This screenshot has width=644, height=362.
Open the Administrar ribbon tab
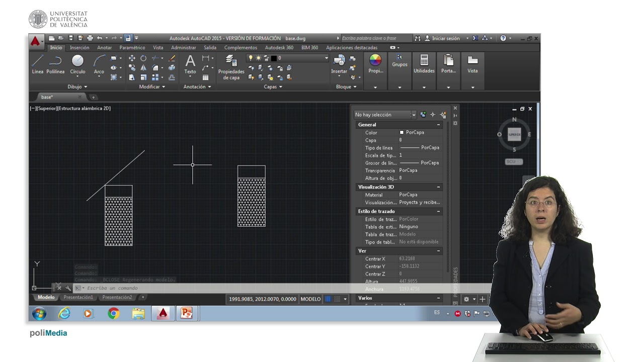[184, 48]
